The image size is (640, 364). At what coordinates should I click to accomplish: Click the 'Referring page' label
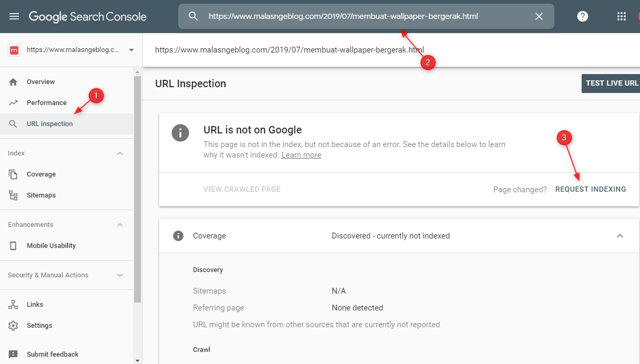(x=219, y=308)
